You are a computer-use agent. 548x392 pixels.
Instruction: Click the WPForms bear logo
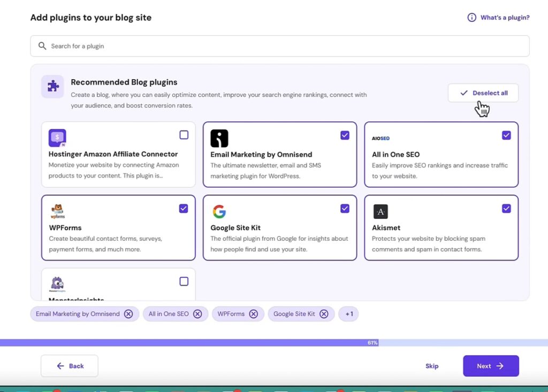(x=57, y=211)
